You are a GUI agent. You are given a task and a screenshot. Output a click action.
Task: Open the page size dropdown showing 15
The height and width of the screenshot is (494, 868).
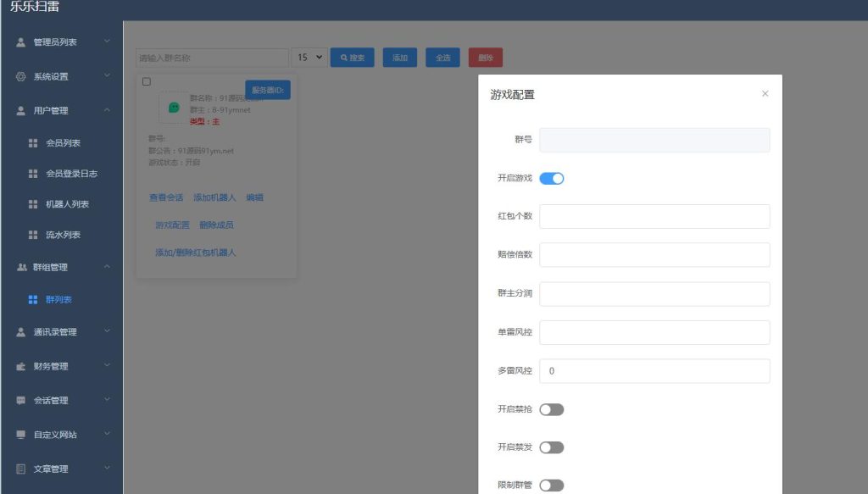coord(309,57)
